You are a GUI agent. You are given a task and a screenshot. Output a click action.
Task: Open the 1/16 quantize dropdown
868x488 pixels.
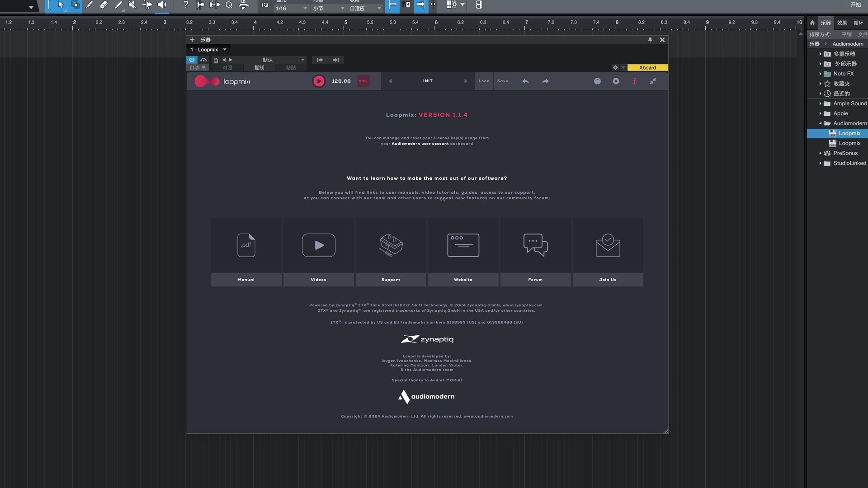pos(291,9)
